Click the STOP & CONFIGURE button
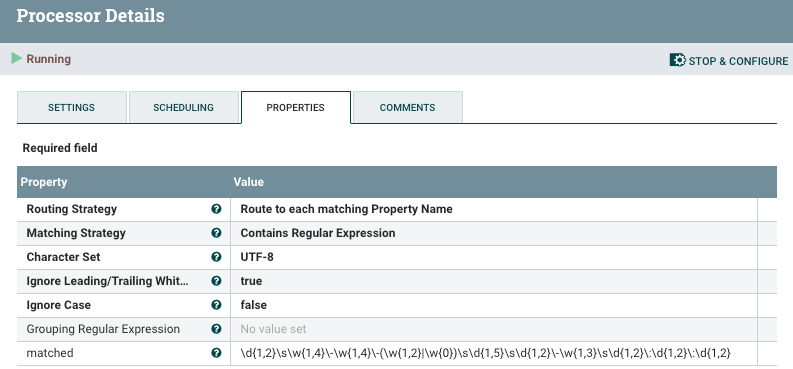Image resolution: width=793 pixels, height=369 pixels. point(729,61)
